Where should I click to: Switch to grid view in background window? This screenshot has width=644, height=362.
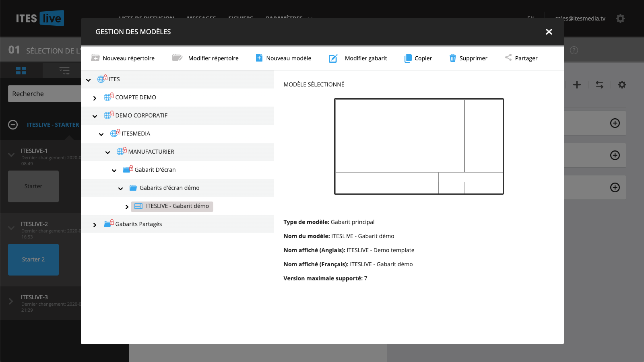pos(21,71)
